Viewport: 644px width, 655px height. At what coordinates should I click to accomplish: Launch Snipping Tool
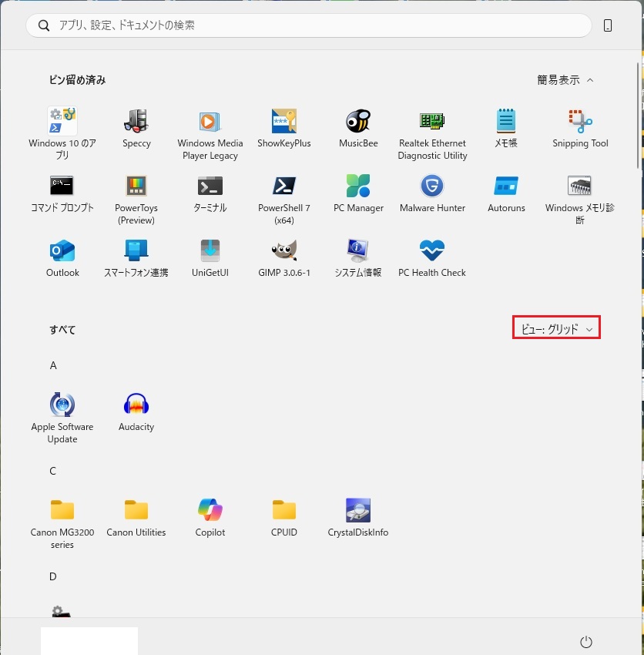pyautogui.click(x=580, y=128)
